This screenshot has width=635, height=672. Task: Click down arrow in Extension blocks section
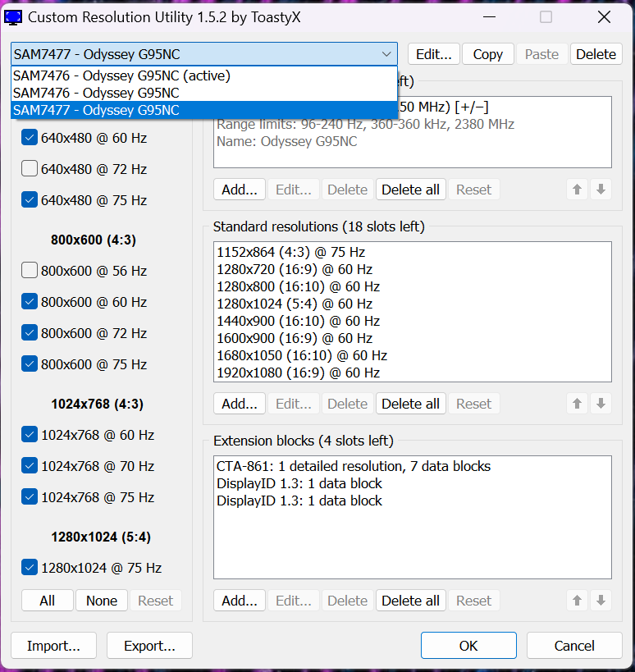(x=601, y=601)
